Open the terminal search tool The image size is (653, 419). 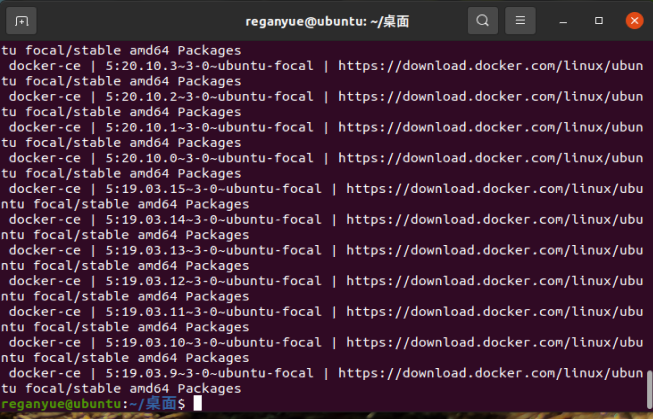point(483,20)
